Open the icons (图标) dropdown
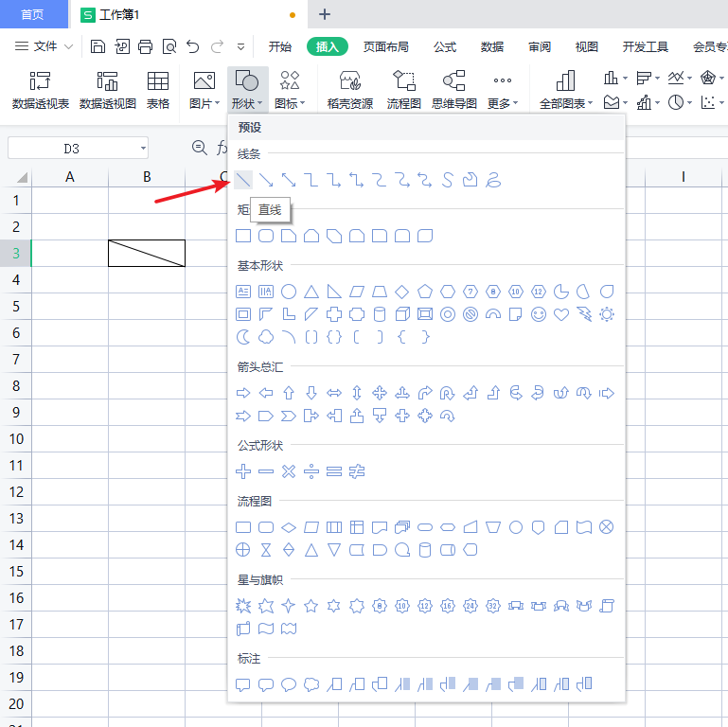The image size is (728, 727). pos(290,103)
